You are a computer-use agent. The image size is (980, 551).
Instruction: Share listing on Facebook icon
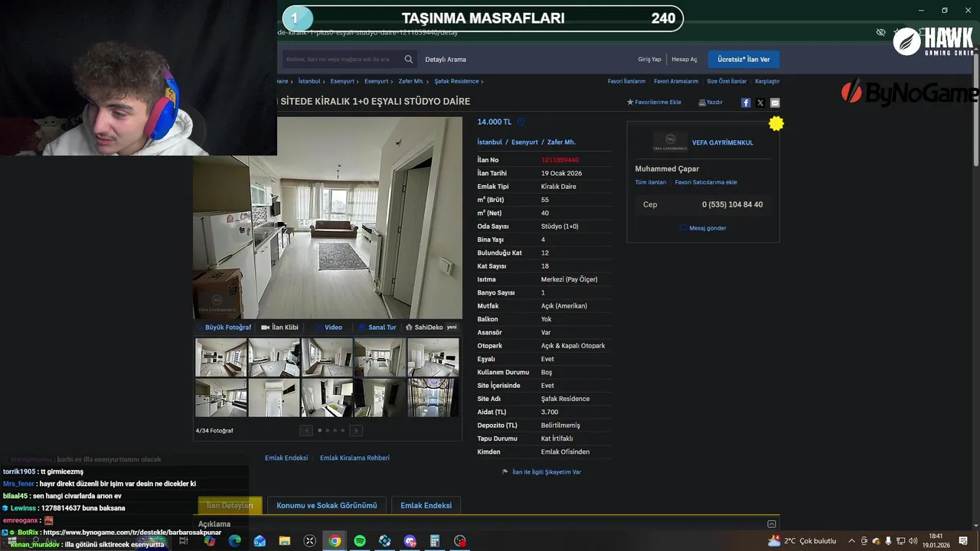(746, 103)
